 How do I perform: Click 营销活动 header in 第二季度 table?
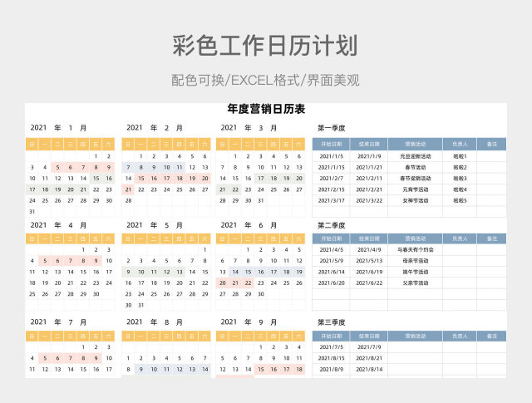tap(416, 238)
